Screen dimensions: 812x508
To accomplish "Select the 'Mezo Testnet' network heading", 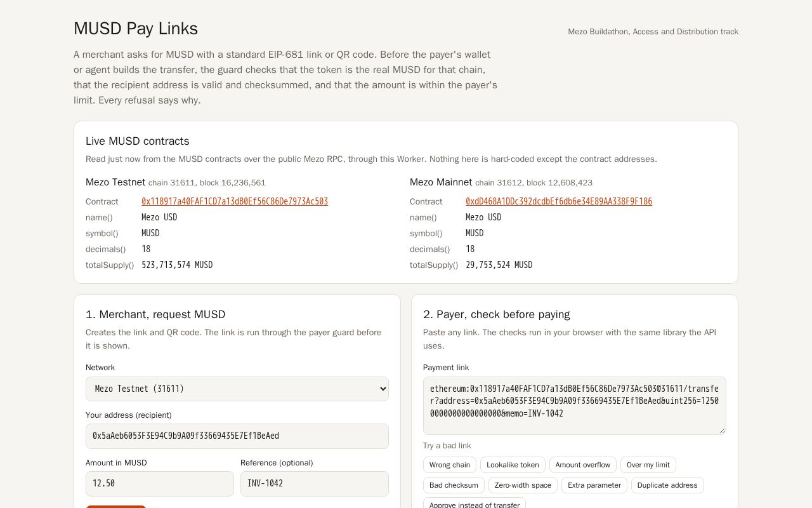I will [115, 182].
